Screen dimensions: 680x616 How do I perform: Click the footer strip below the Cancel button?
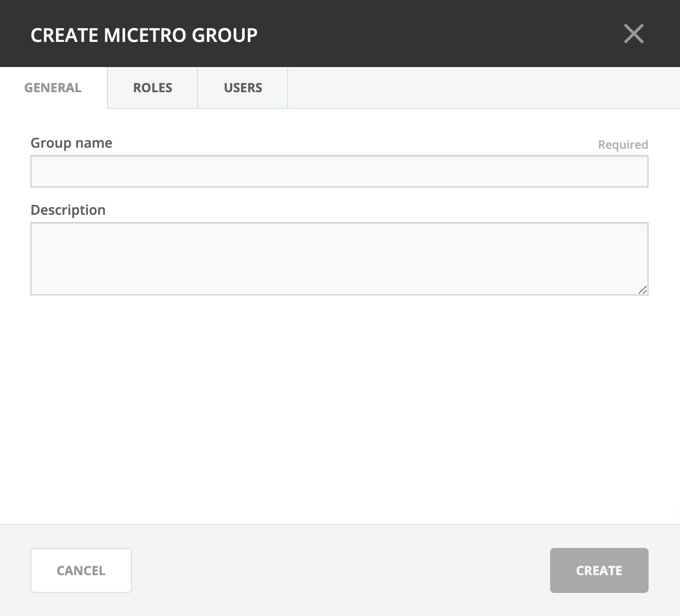point(81,605)
